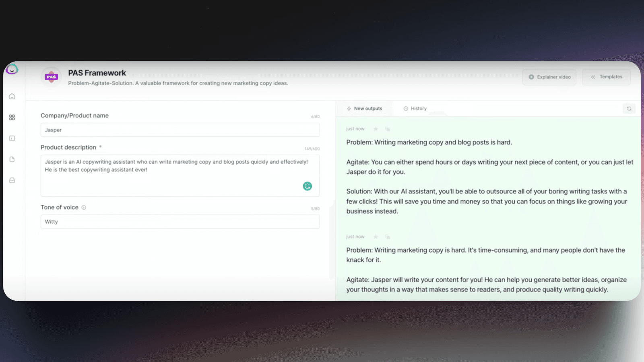Open the Home sidebar icon
The width and height of the screenshot is (644, 362).
12,97
